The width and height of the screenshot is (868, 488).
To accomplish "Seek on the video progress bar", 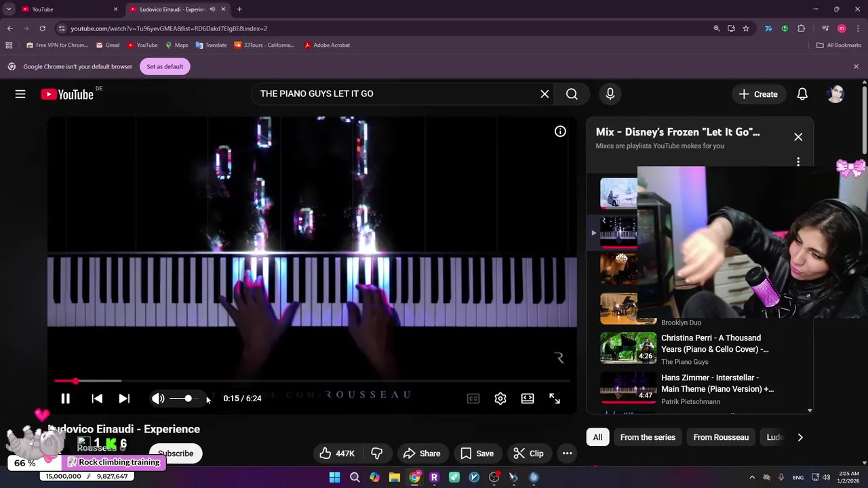I will click(312, 381).
